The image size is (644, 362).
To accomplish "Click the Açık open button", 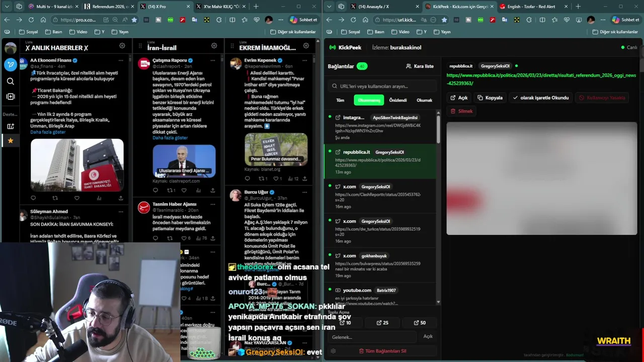I will tap(459, 98).
